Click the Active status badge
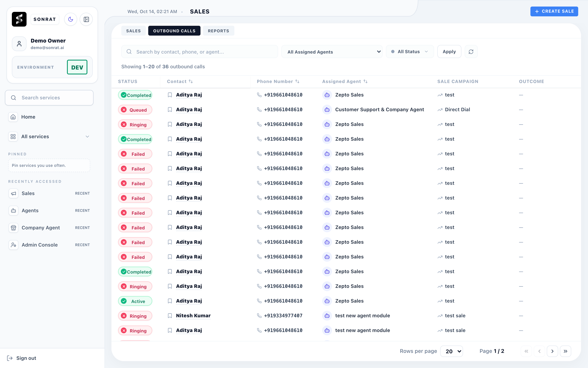 pyautogui.click(x=135, y=301)
